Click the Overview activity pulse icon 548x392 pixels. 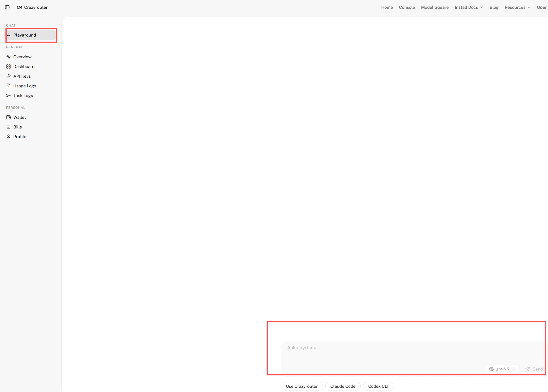click(x=8, y=57)
